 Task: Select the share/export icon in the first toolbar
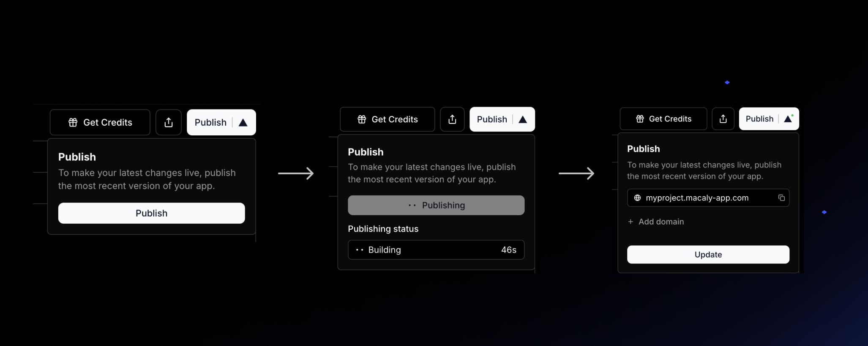tap(168, 122)
